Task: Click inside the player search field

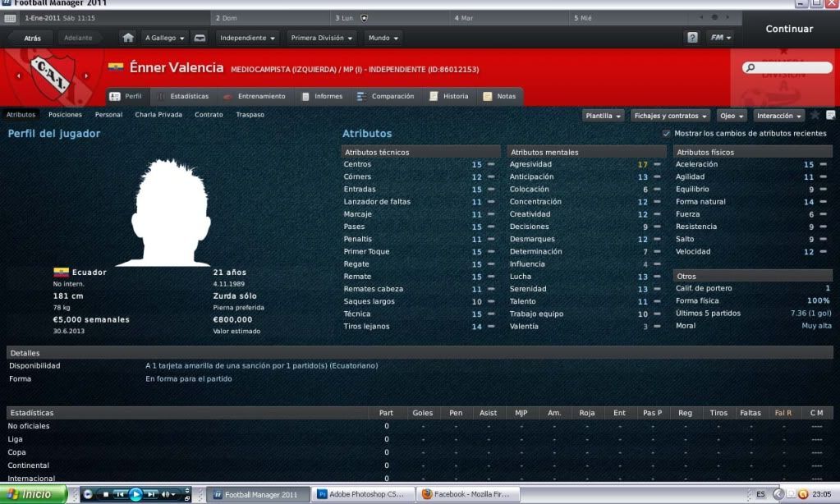Action: pos(788,67)
